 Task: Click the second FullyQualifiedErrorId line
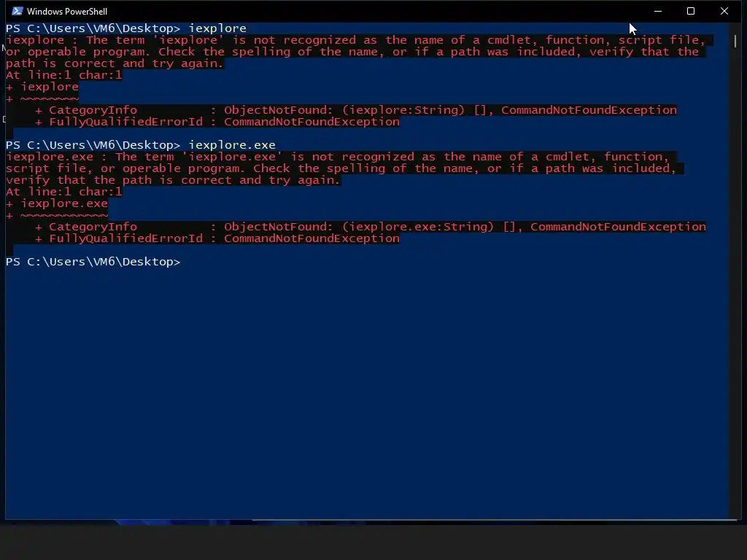pos(217,238)
